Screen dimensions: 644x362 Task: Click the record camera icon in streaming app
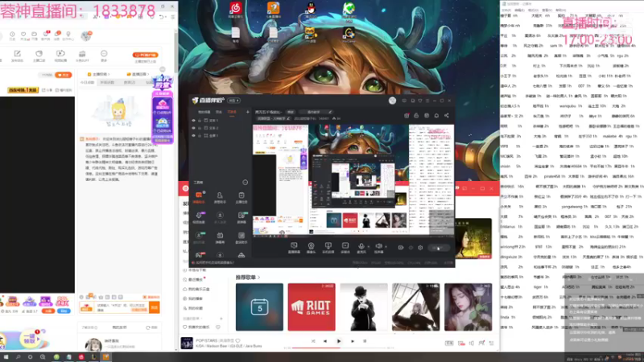pos(401,248)
